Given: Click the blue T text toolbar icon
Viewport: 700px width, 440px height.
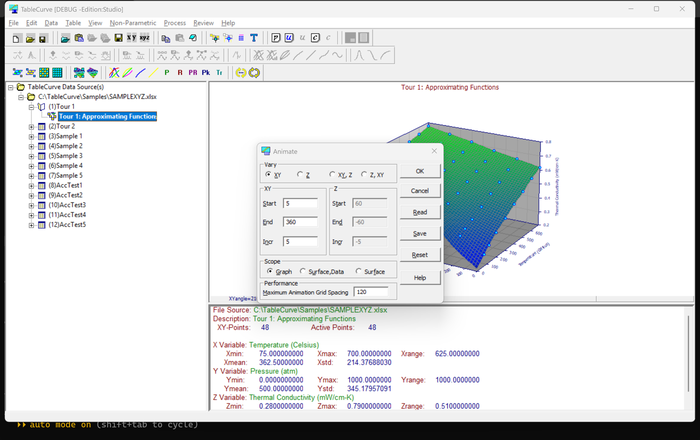Looking at the screenshot, I should click(x=254, y=38).
